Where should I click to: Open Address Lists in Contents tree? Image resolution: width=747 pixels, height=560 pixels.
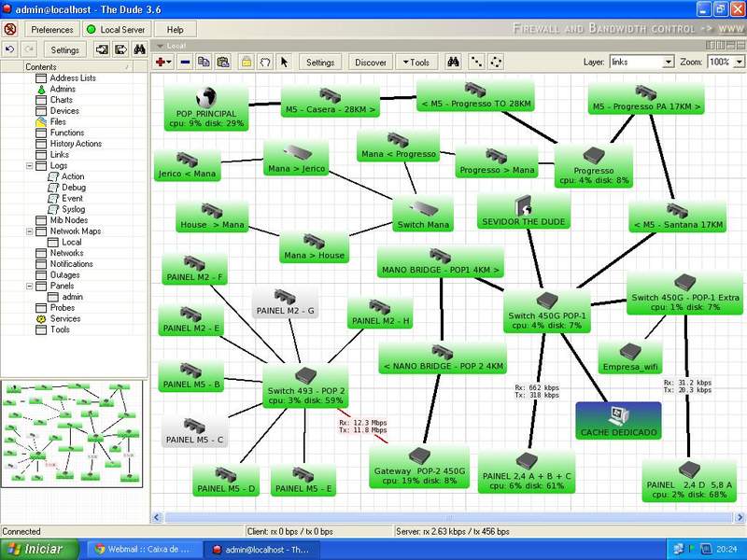73,78
